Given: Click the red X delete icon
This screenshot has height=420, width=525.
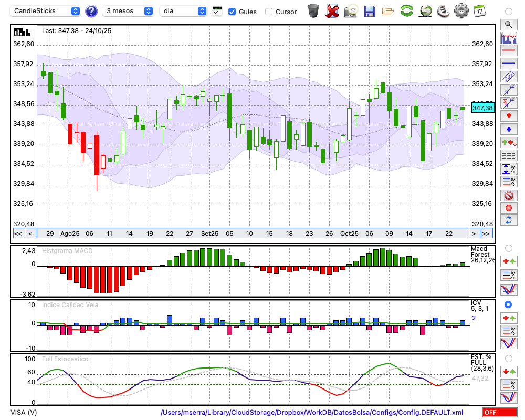Looking at the screenshot, I should 332,10.
